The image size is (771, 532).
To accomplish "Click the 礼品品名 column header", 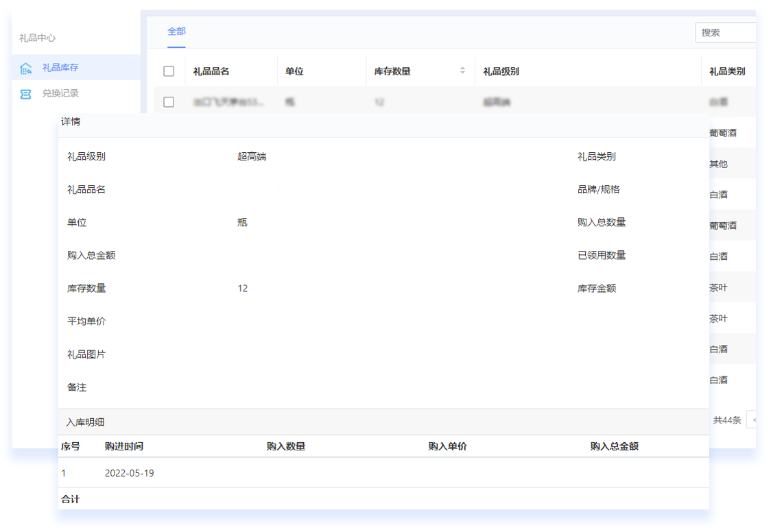I will point(211,71).
